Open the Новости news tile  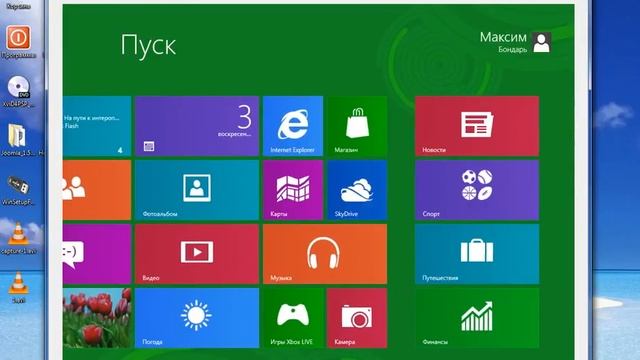[477, 126]
